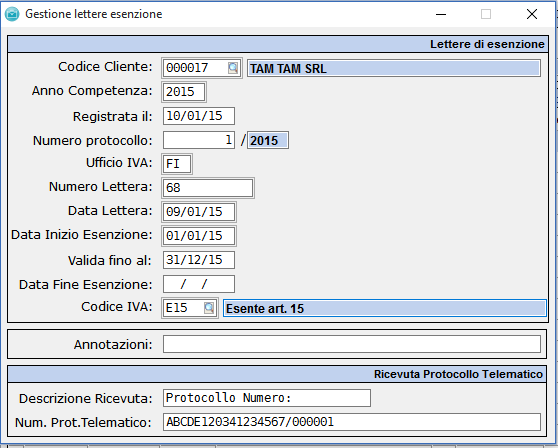Focus the Annotazioni text field
Viewport: 558px width, 448px height.
pos(352,344)
